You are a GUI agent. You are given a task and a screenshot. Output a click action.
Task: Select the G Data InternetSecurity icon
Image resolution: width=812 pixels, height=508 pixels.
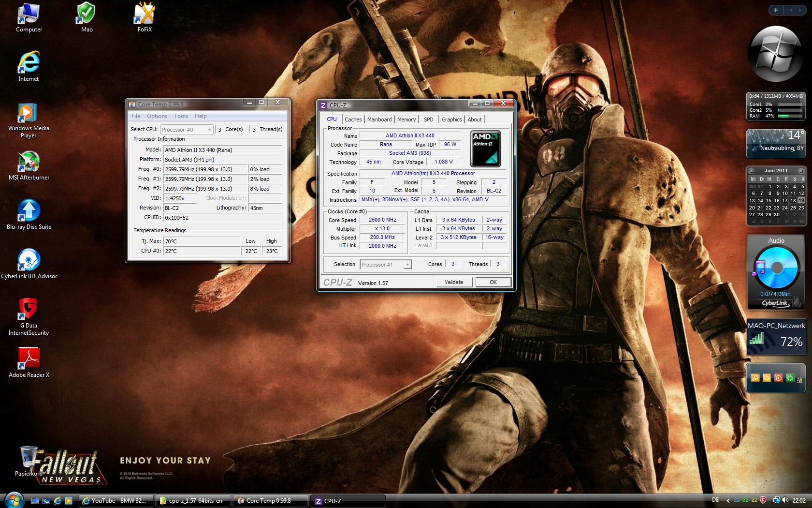point(29,317)
